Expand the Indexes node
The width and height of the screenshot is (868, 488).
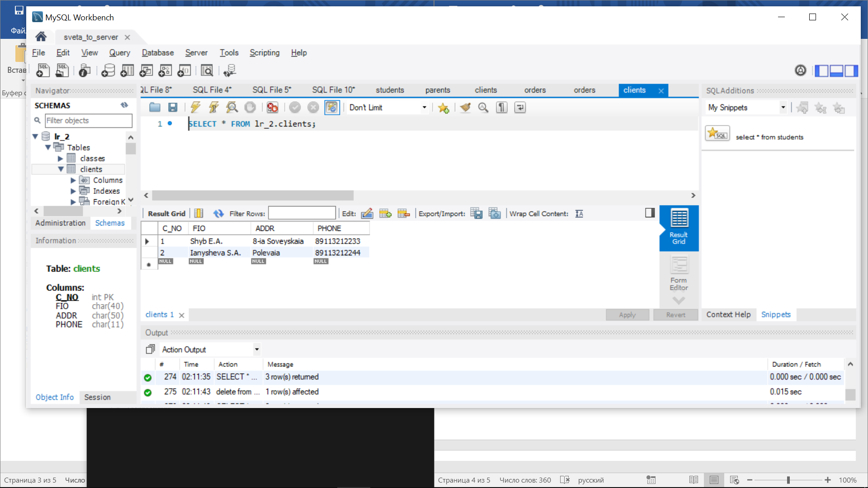pyautogui.click(x=73, y=191)
